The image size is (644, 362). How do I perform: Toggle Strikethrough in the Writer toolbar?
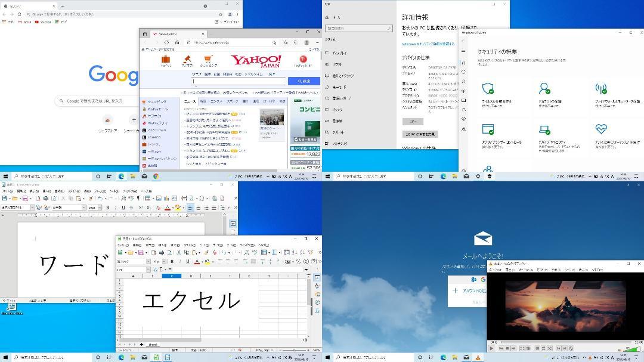131,208
